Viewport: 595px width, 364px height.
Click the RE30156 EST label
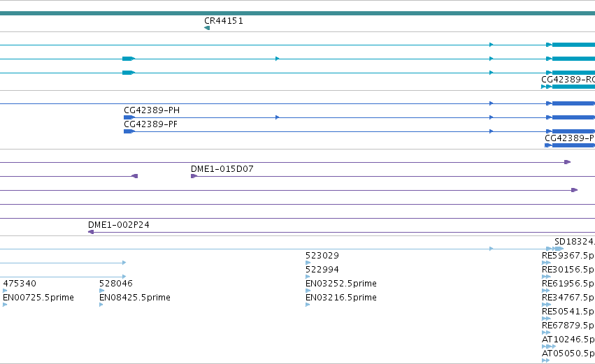568,270
